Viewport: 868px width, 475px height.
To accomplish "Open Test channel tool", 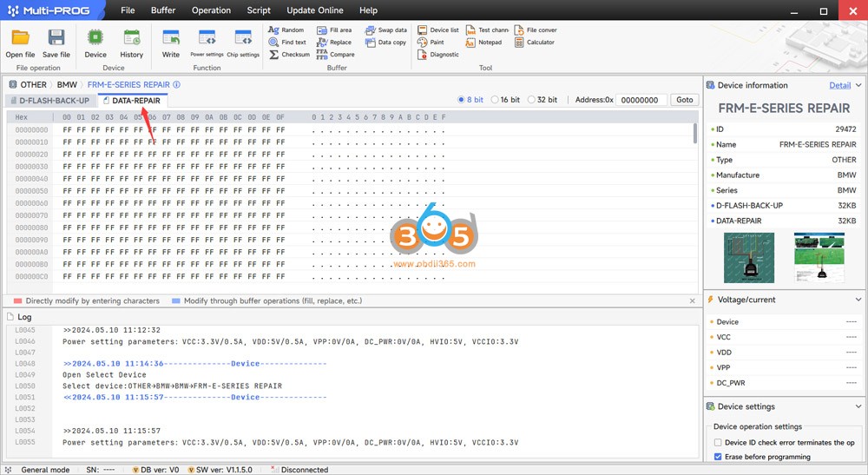I will [487, 30].
